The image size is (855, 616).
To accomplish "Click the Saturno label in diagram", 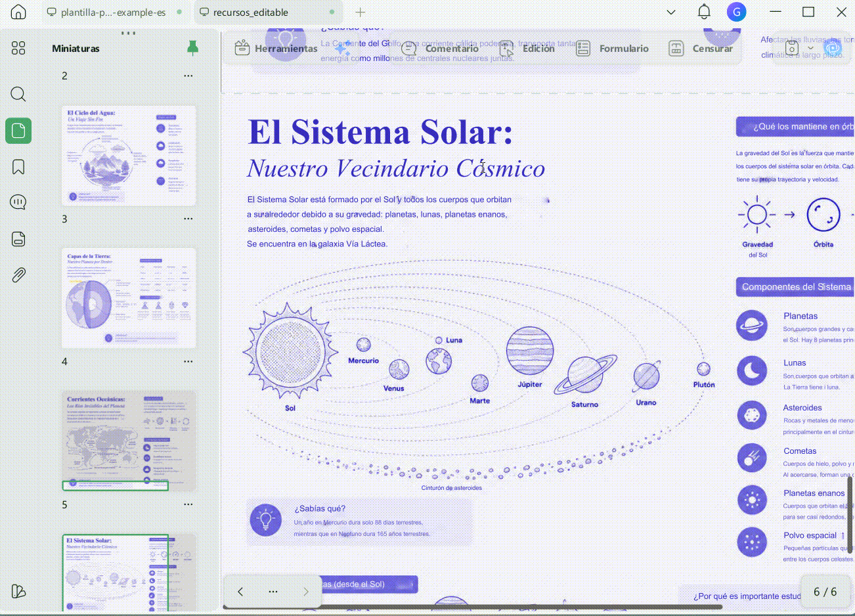I will pyautogui.click(x=584, y=405).
